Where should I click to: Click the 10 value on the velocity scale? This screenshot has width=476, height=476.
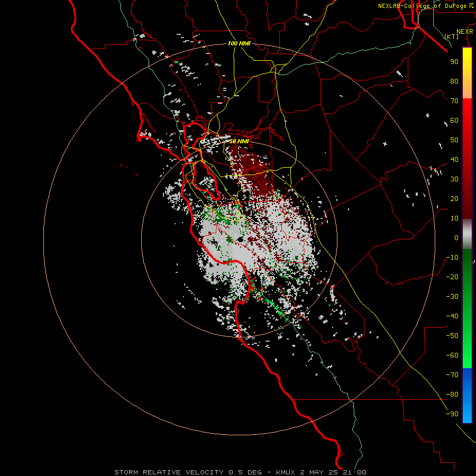(x=454, y=218)
